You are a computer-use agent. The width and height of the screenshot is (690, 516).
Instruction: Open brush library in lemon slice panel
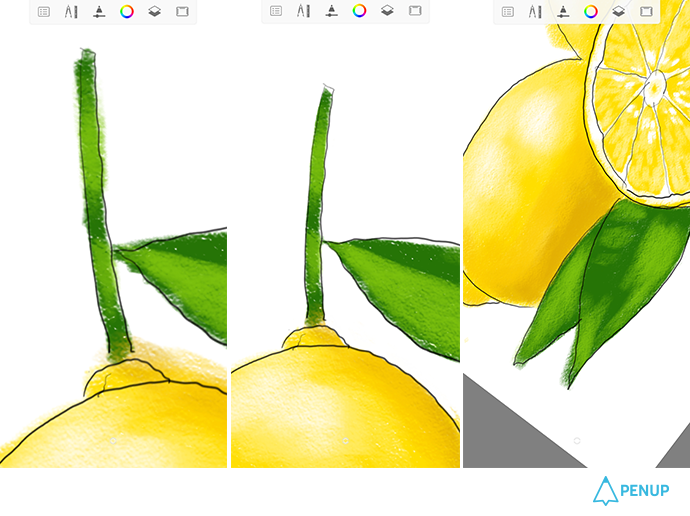pos(563,11)
